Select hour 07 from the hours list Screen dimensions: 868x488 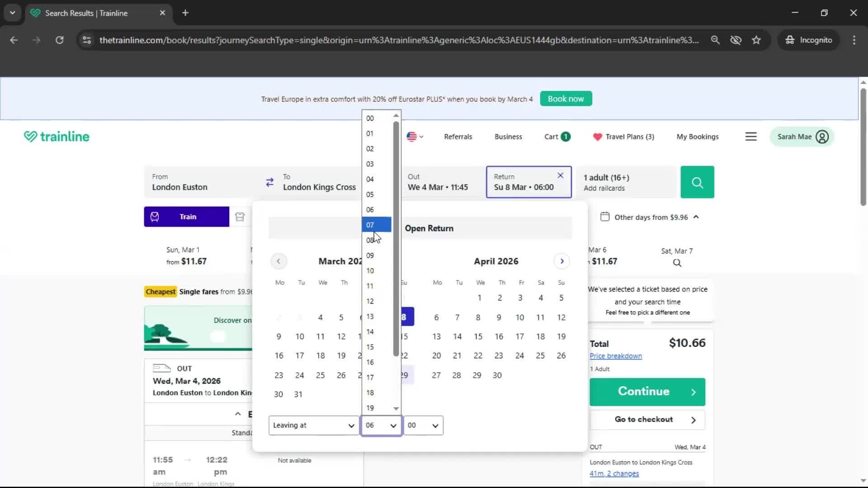(x=376, y=225)
